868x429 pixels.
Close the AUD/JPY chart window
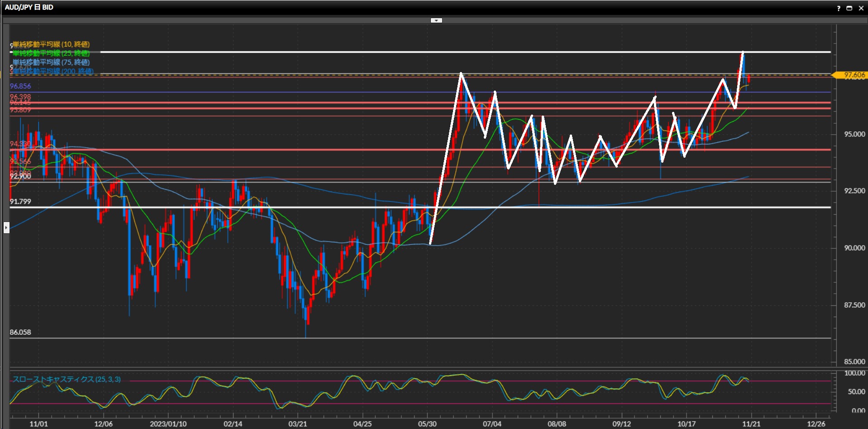[x=861, y=8]
